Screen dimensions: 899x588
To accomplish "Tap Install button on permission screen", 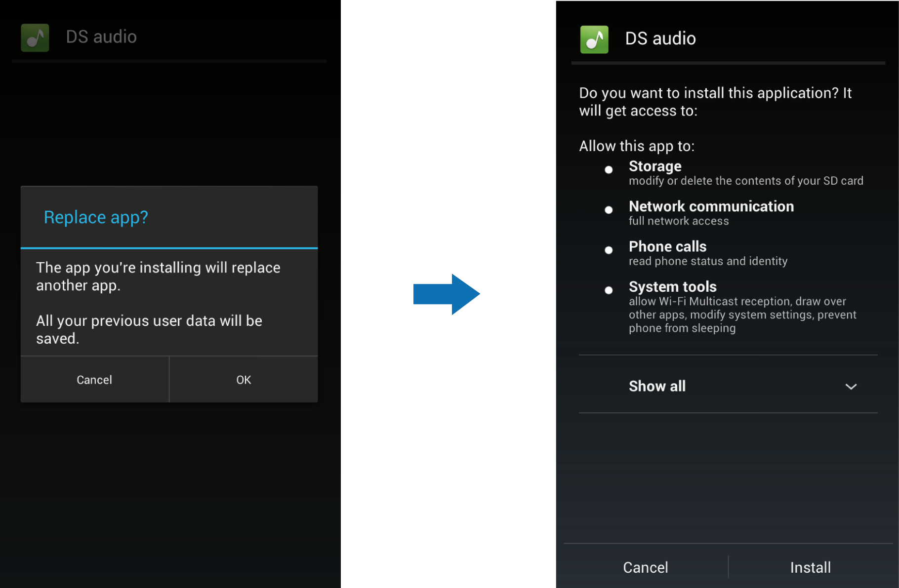I will 810,567.
